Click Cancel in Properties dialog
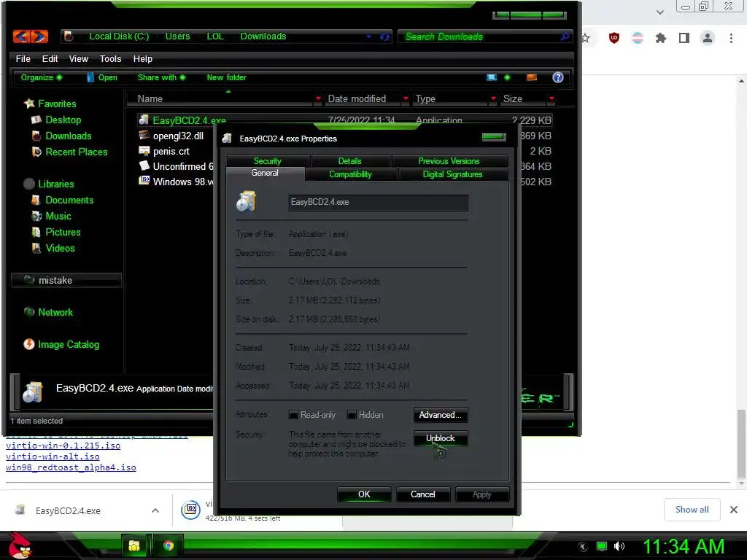Viewport: 747px width, 560px height. pos(423,494)
